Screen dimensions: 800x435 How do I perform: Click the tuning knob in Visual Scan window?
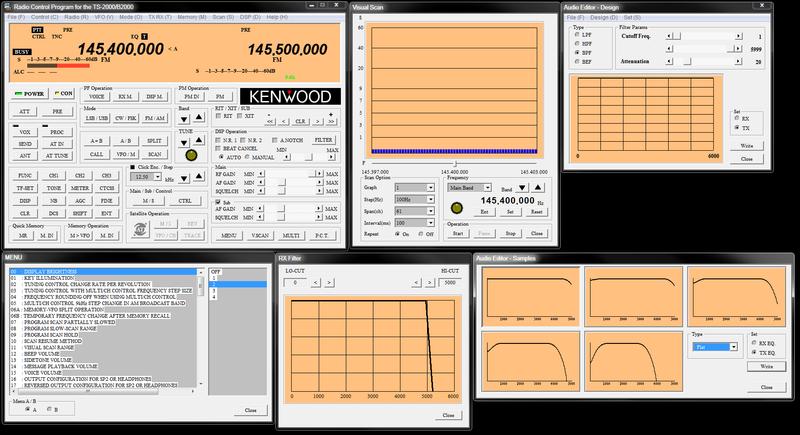click(x=457, y=208)
